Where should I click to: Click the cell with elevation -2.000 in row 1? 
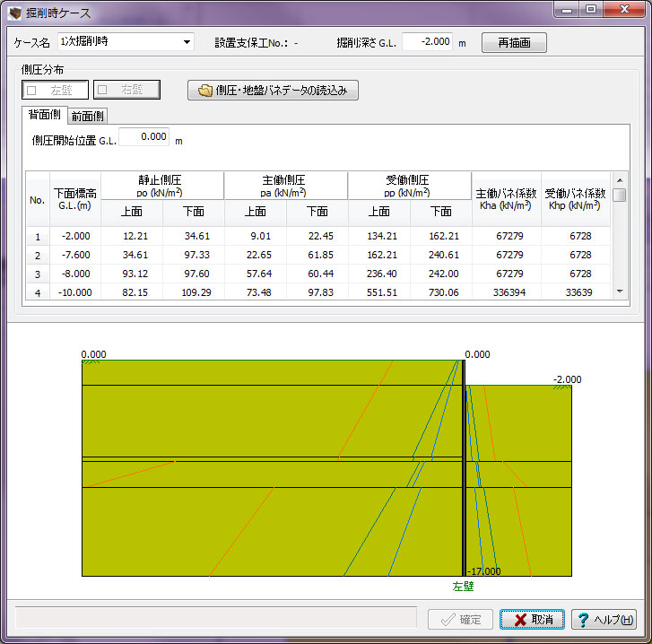click(x=75, y=236)
